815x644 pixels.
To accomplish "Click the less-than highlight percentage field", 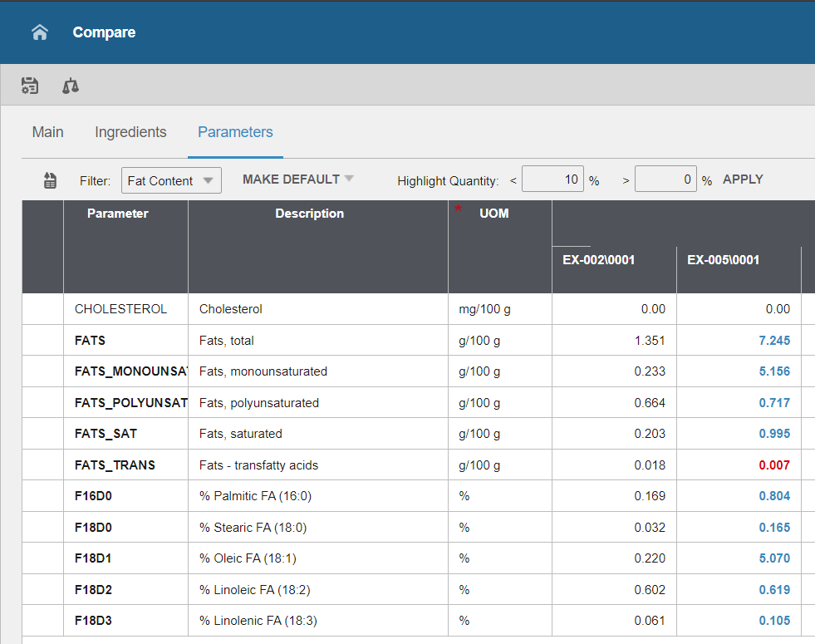I will coord(552,179).
